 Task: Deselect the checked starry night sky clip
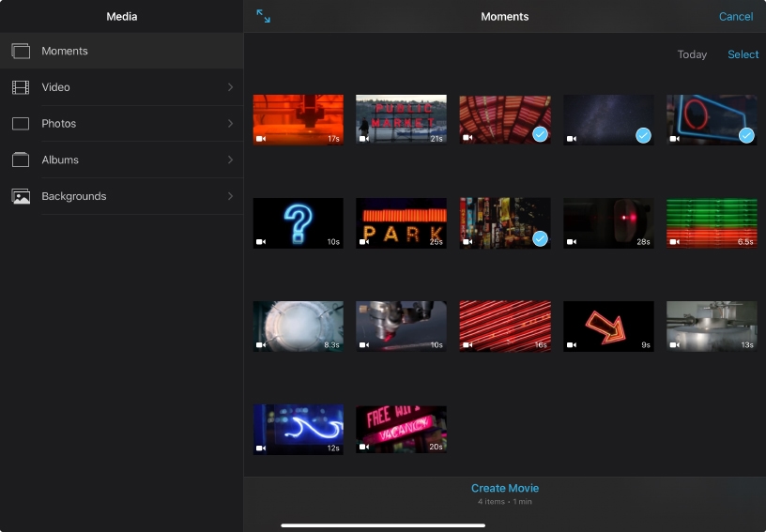pyautogui.click(x=643, y=135)
